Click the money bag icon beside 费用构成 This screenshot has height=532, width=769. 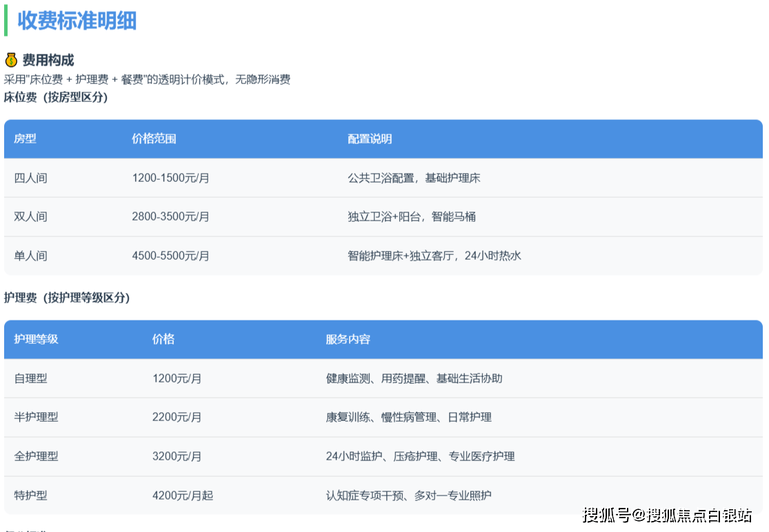pyautogui.click(x=11, y=60)
